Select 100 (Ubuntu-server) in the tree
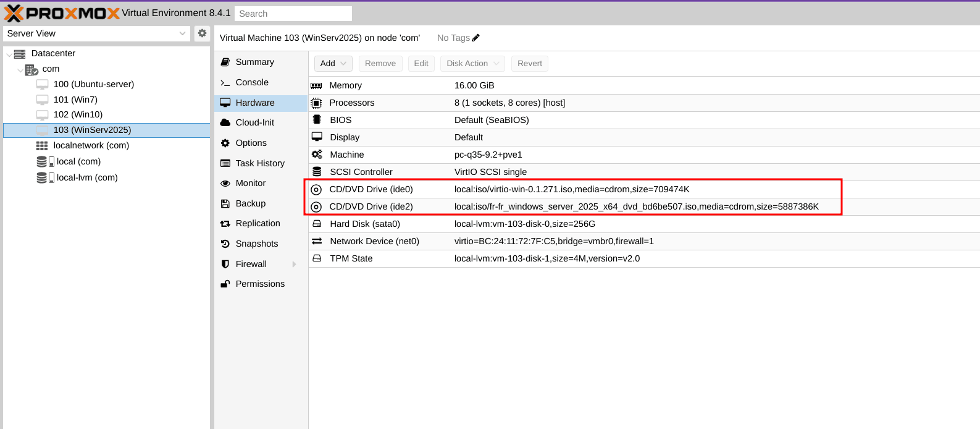This screenshot has height=429, width=980. tap(107, 84)
